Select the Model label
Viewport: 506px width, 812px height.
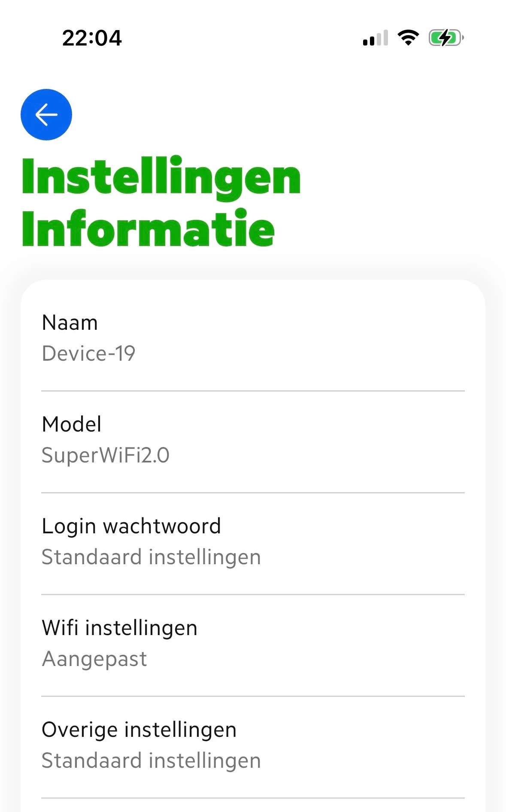pos(72,424)
